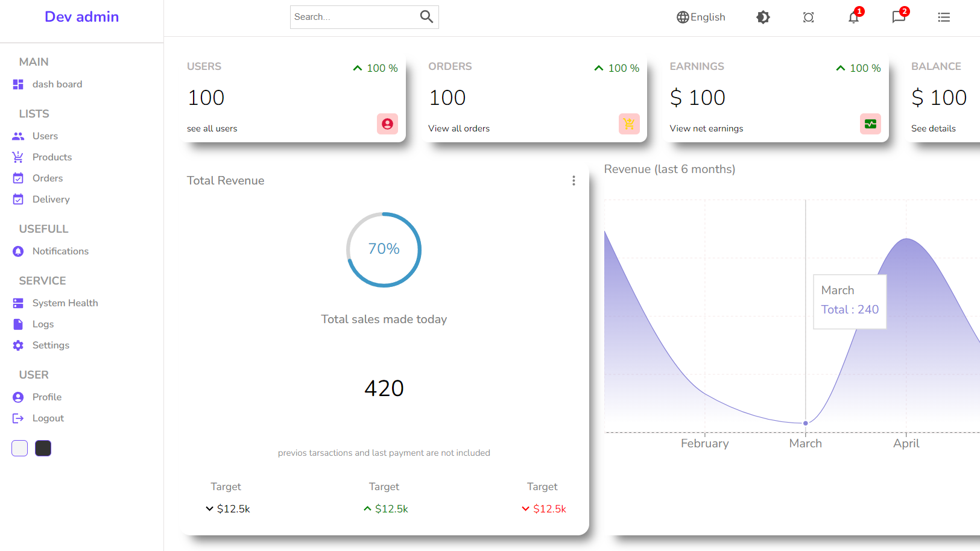Click the fullscreen icon in top bar
980x551 pixels.
[808, 17]
